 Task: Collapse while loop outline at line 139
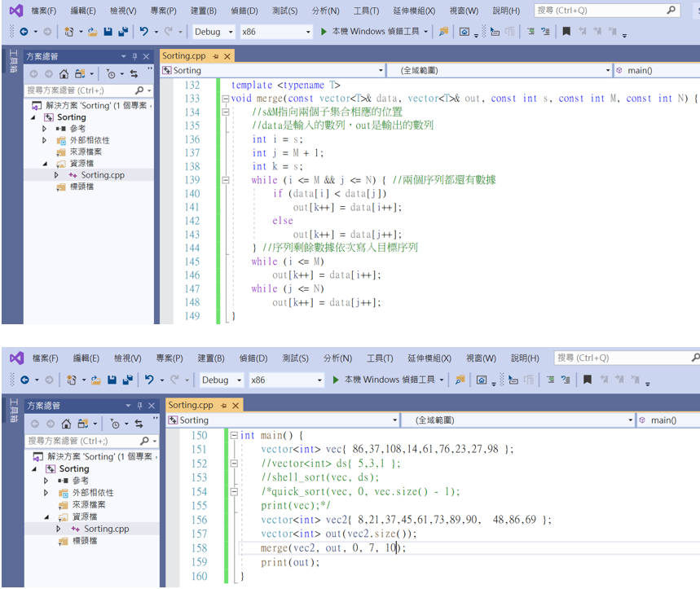(x=226, y=180)
